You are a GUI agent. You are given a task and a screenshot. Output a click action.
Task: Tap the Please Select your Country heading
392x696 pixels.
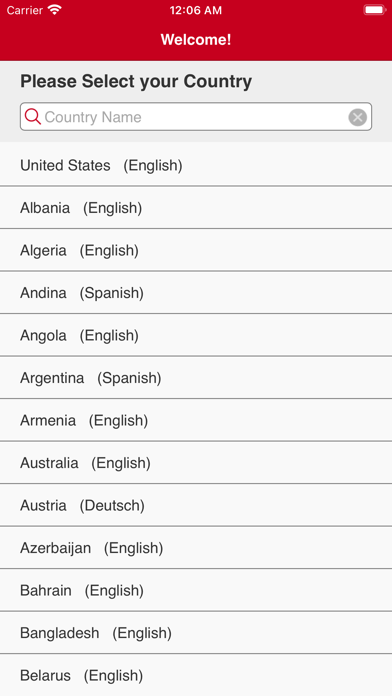pyautogui.click(x=136, y=81)
